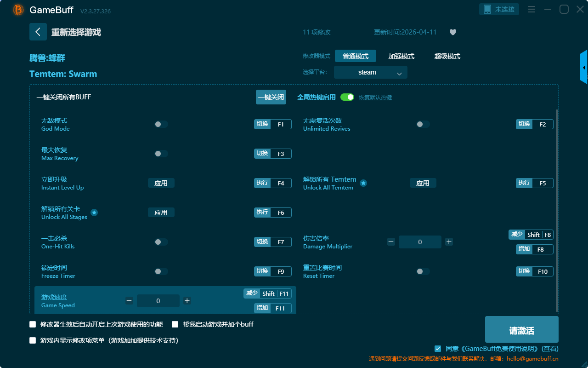Click minus icon for Game Speed

coord(129,301)
